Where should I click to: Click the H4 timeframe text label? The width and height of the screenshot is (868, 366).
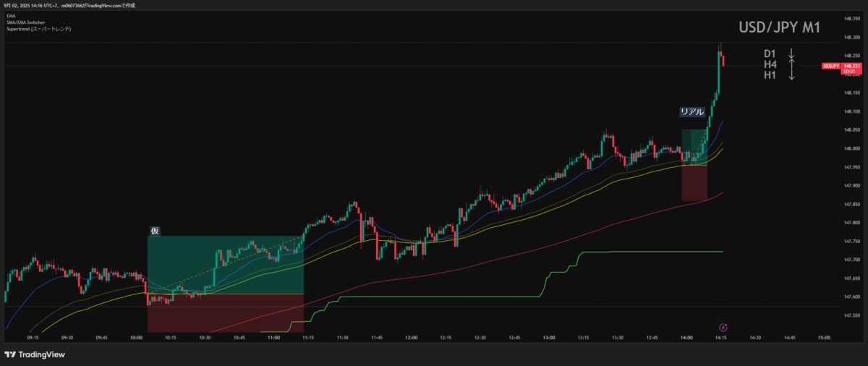[x=770, y=64]
